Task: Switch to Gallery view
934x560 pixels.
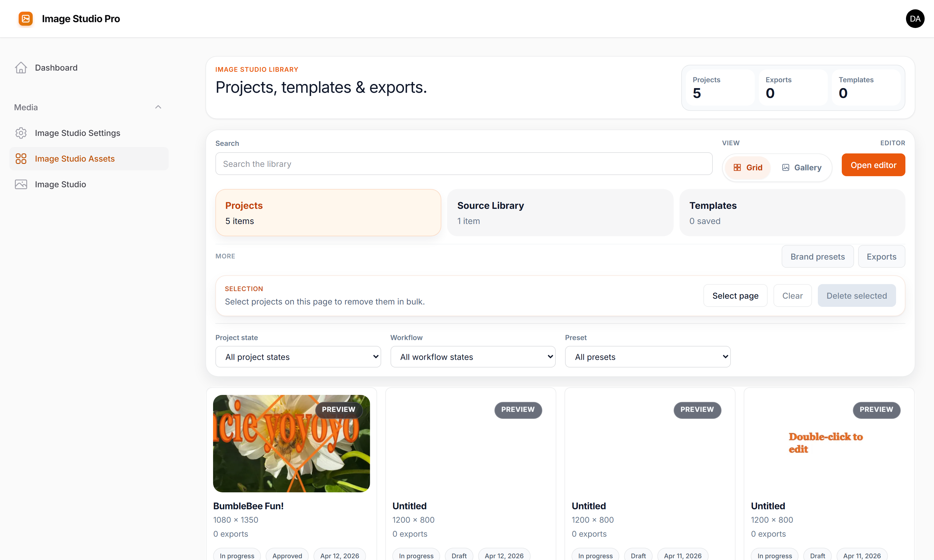Action: pyautogui.click(x=802, y=167)
